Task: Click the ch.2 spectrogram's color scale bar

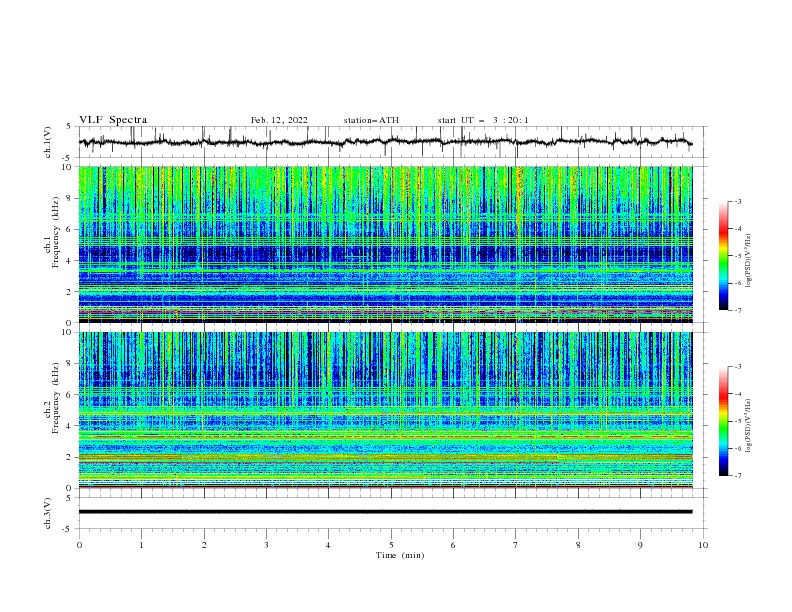Action: pos(723,421)
